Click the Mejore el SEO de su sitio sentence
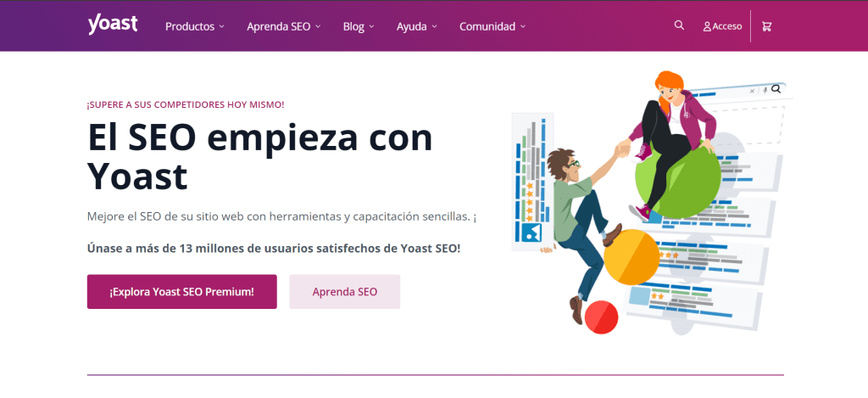This screenshot has height=398, width=868. (281, 216)
